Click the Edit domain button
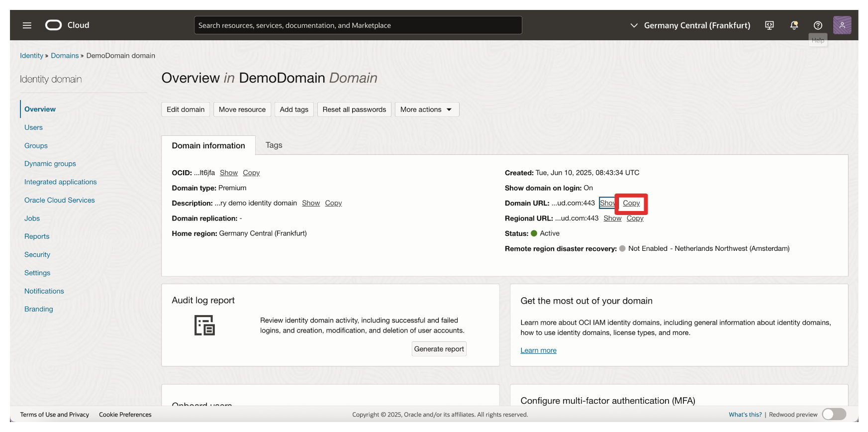 pos(186,109)
